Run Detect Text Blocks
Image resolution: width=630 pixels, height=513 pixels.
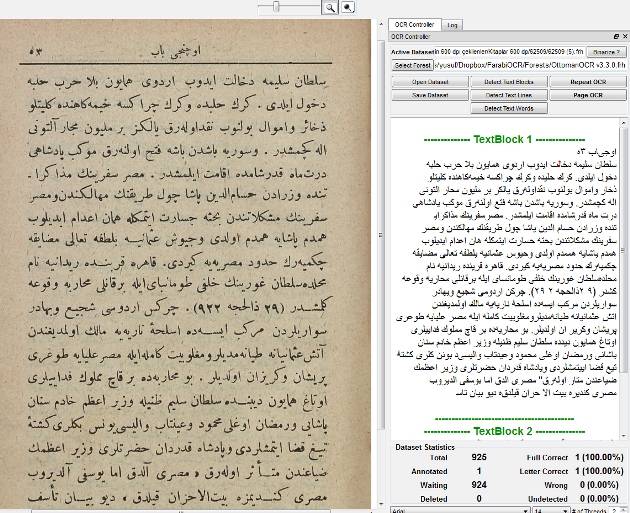coord(508,81)
